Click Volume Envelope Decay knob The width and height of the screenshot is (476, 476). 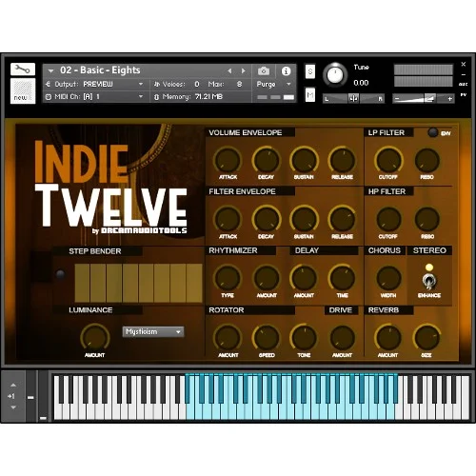(266, 160)
